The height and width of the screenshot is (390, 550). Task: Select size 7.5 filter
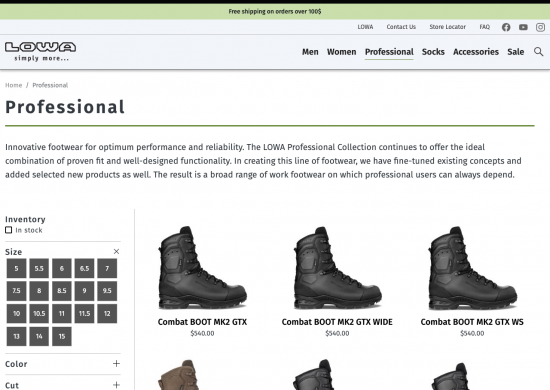[16, 291]
